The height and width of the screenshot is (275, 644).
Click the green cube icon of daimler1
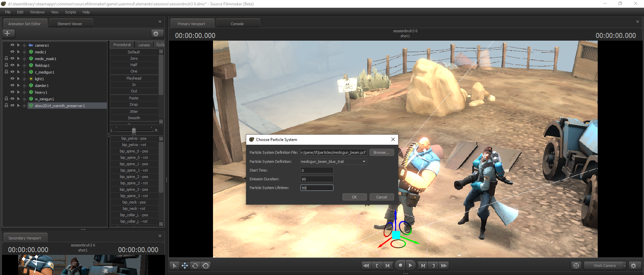31,86
